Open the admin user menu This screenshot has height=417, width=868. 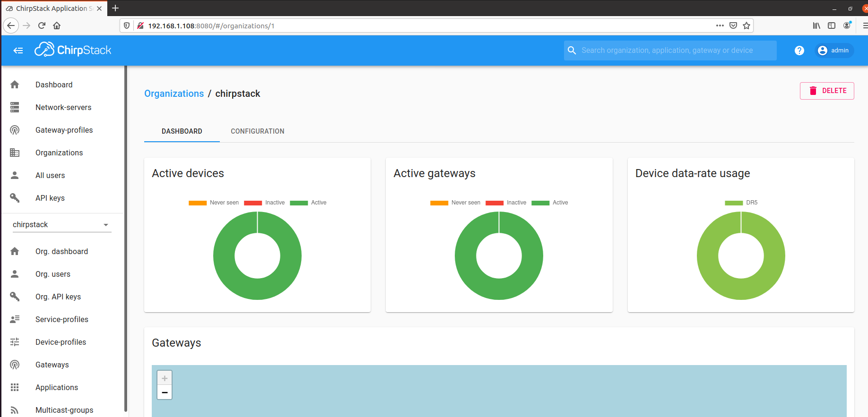point(834,51)
